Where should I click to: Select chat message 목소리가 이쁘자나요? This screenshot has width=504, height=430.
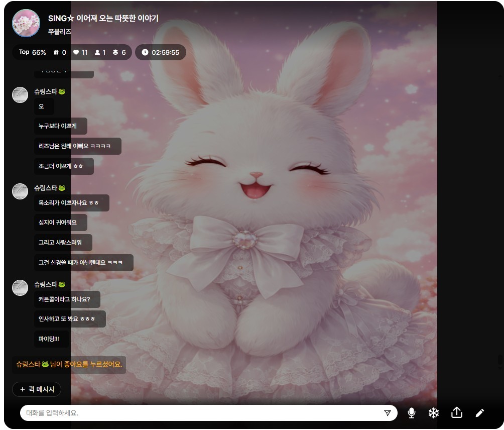72,203
